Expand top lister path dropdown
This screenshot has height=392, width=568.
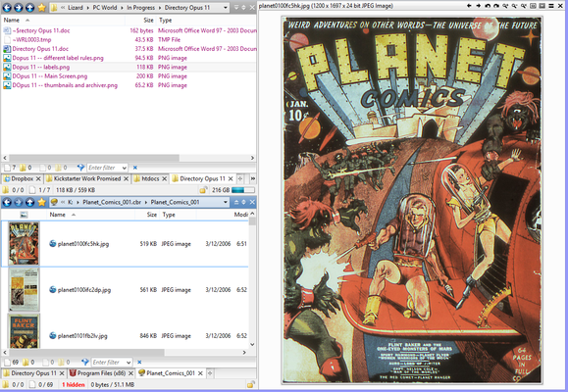[x=226, y=8]
